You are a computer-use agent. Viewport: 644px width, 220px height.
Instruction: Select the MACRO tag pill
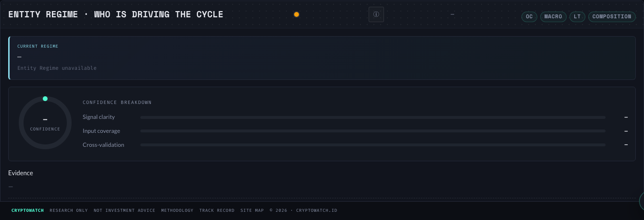point(553,16)
